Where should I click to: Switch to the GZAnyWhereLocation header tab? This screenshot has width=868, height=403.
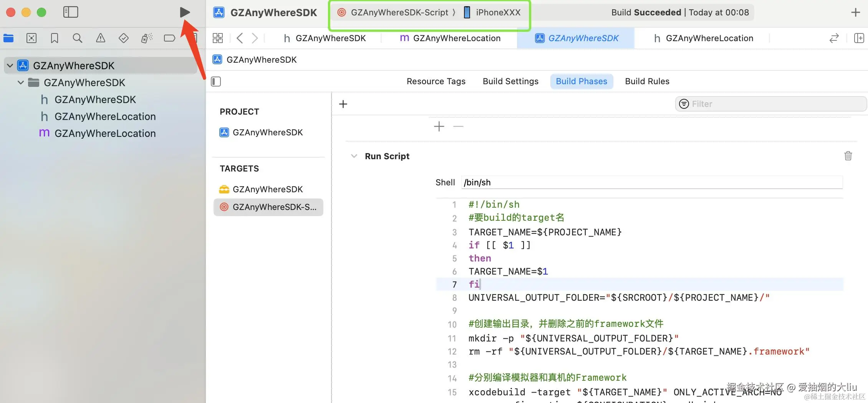coord(704,38)
